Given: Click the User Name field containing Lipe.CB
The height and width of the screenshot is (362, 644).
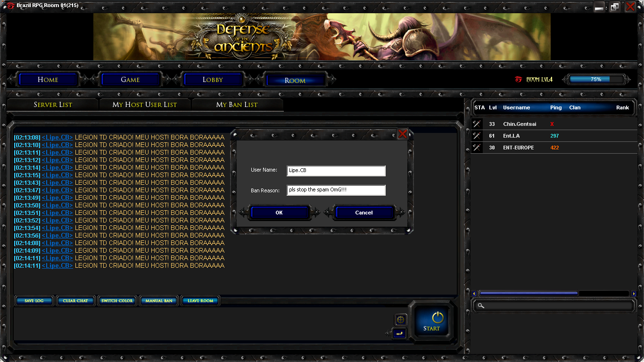Looking at the screenshot, I should pos(336,171).
